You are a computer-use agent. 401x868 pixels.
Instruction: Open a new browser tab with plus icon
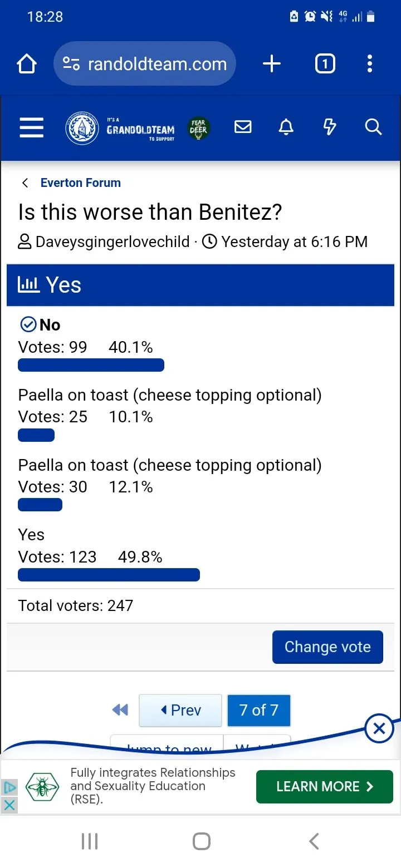tap(271, 64)
